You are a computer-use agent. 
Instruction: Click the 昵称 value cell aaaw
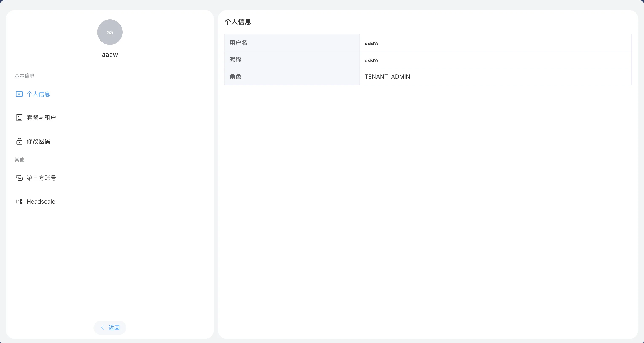tap(371, 60)
